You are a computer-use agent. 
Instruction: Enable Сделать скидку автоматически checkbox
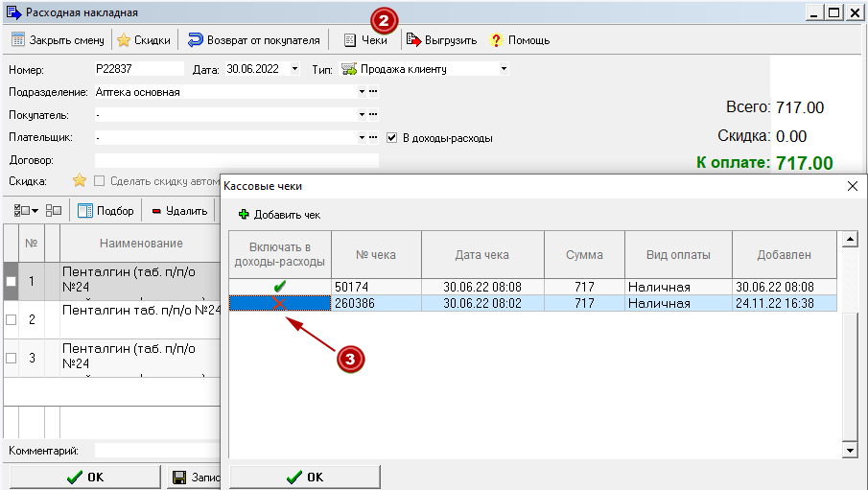[x=99, y=180]
